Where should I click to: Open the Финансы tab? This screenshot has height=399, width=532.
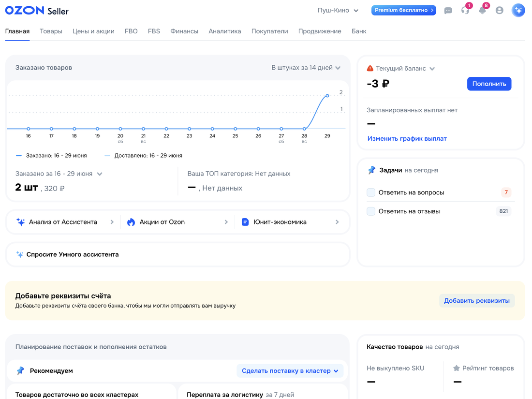(x=184, y=31)
